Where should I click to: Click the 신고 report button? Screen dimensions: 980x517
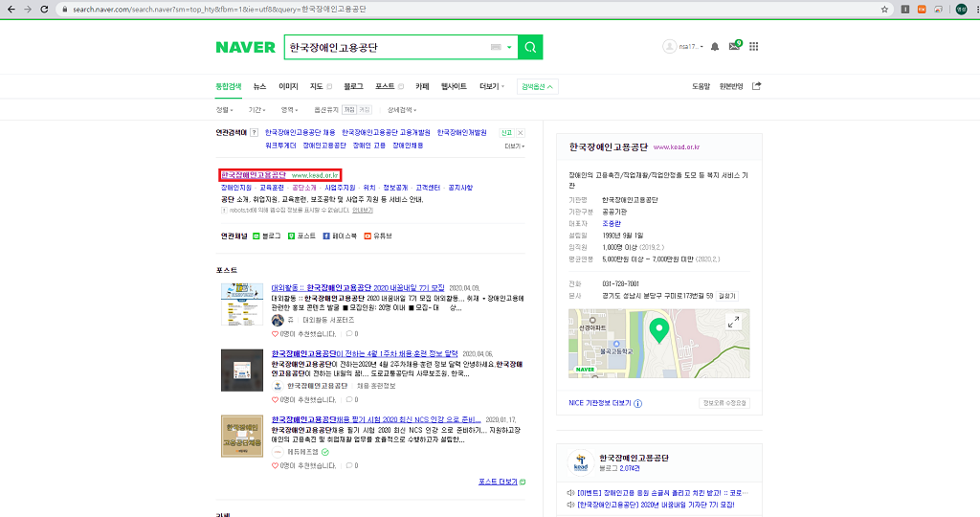pos(506,133)
